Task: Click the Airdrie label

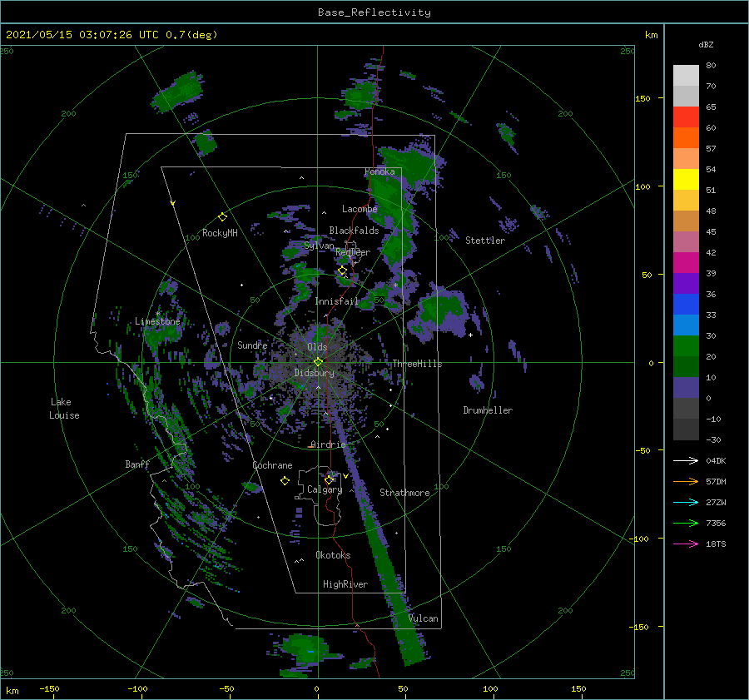Action: [328, 444]
